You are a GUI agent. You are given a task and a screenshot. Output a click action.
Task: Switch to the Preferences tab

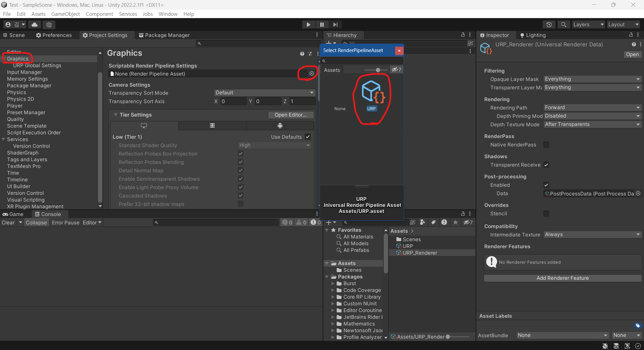point(54,35)
